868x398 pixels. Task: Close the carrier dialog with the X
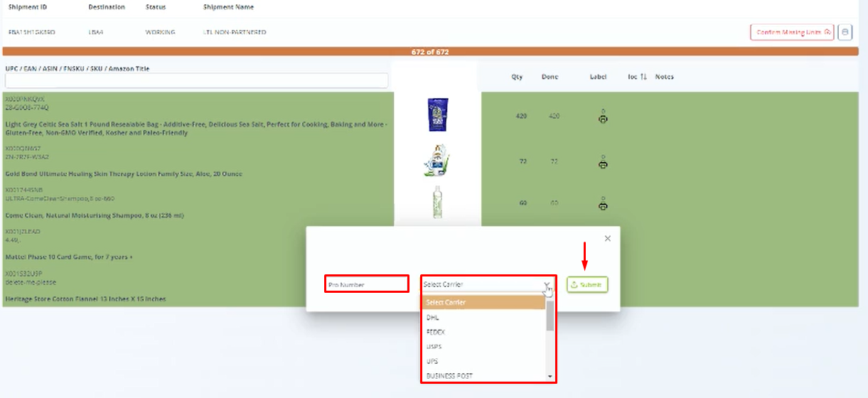point(607,239)
